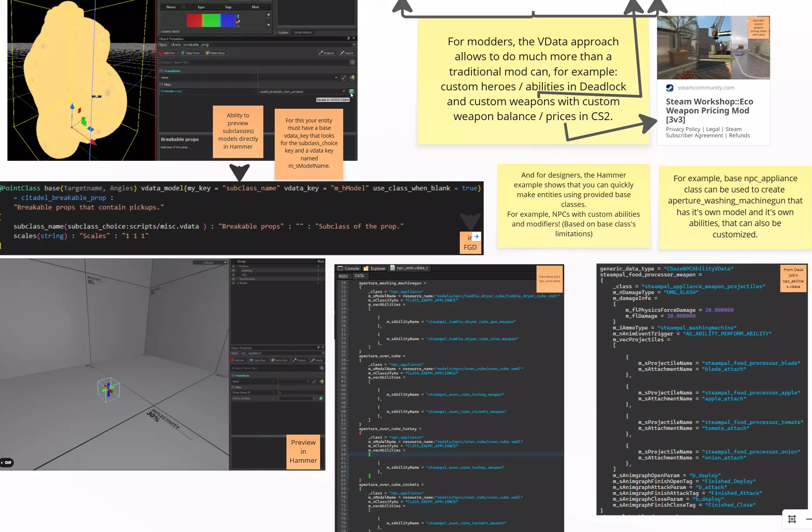The height and width of the screenshot is (532, 812).
Task: Open the Refunds link
Action: click(x=739, y=135)
